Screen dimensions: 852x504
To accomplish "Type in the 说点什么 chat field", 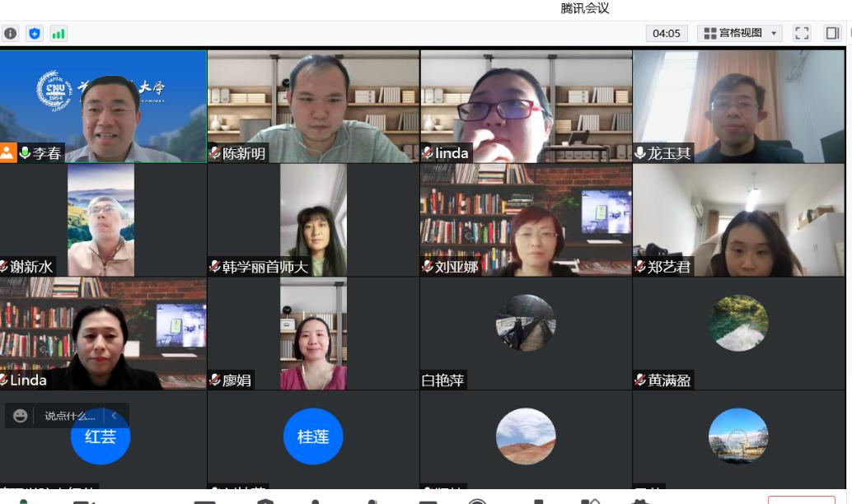I will pyautogui.click(x=70, y=416).
